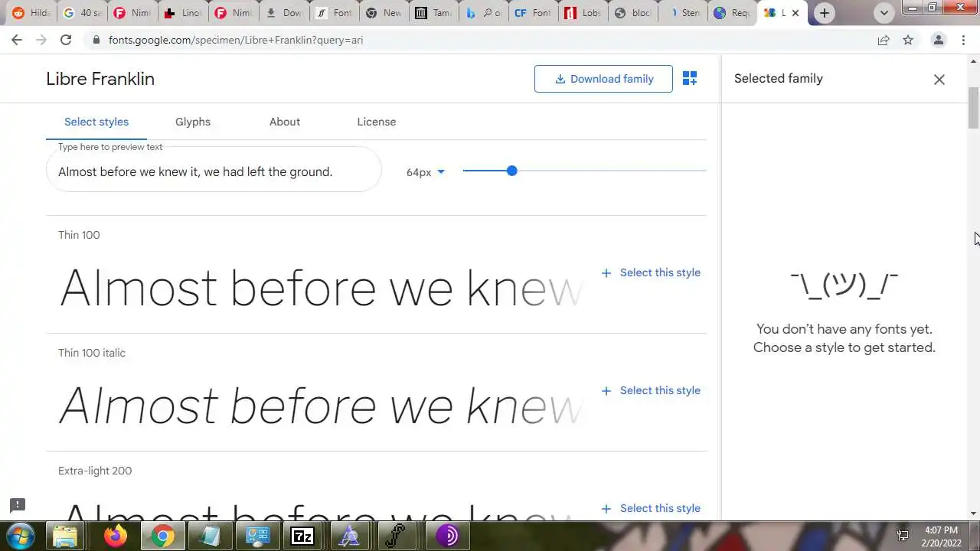980x551 pixels.
Task: Open a new browser tab
Action: pyautogui.click(x=824, y=13)
